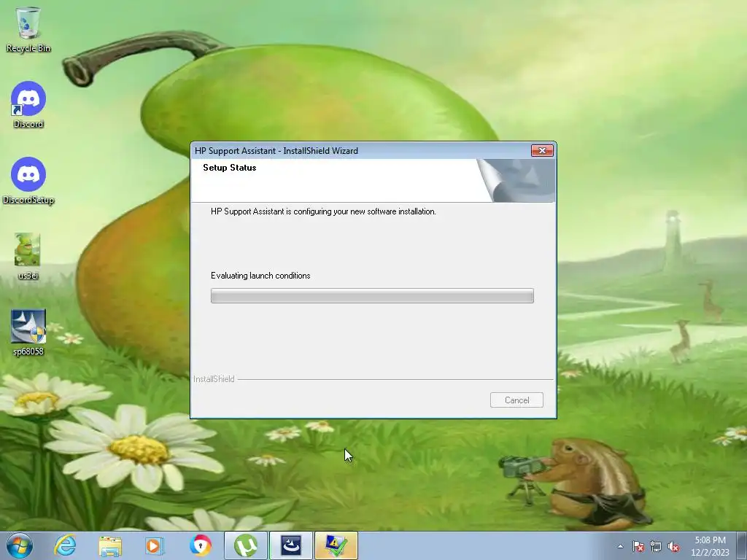Show hidden system tray icons
This screenshot has width=747, height=560.
tap(620, 546)
